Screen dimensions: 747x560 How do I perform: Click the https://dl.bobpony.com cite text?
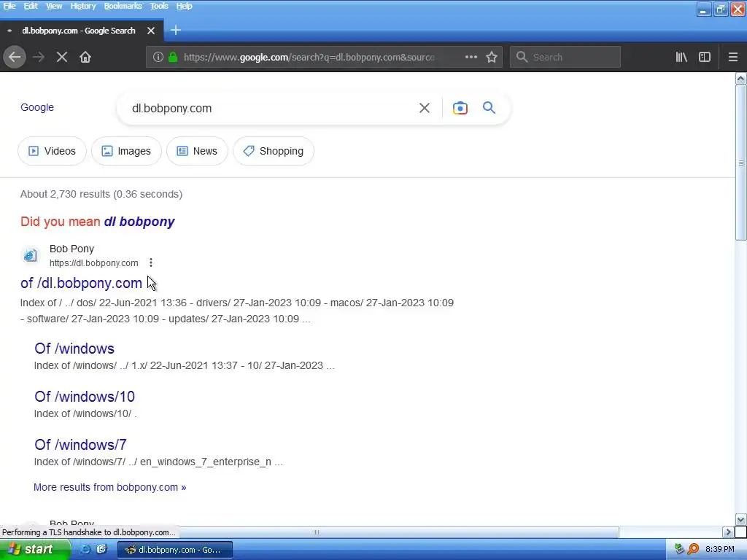click(94, 262)
